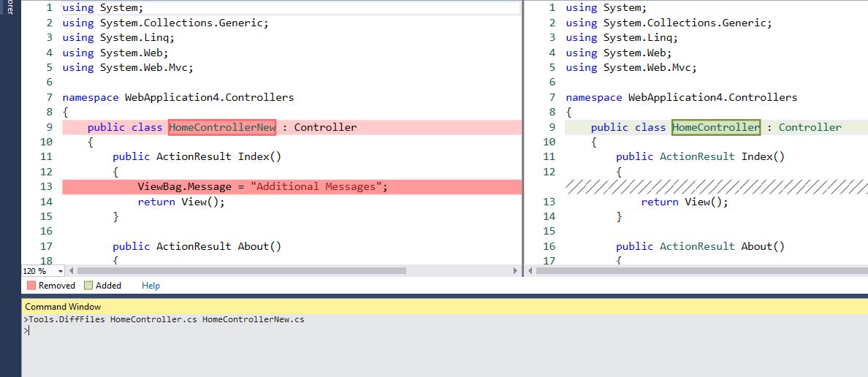868x377 pixels.
Task: Click 'ActionResult About()' on right line 16
Action: 722,246
